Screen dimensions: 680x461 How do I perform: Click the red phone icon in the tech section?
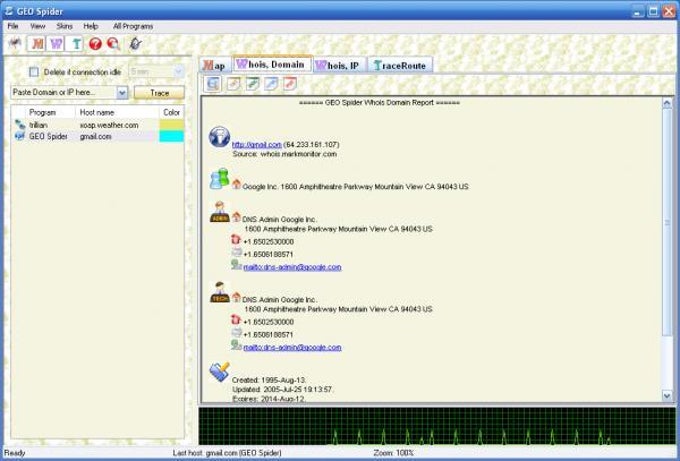click(x=236, y=320)
